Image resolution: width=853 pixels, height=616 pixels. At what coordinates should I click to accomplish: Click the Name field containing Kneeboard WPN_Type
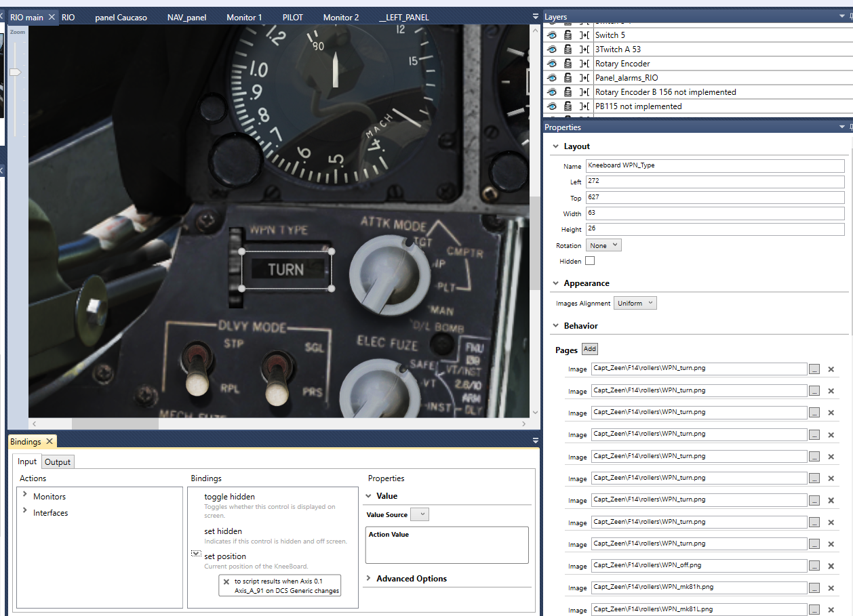pos(715,165)
